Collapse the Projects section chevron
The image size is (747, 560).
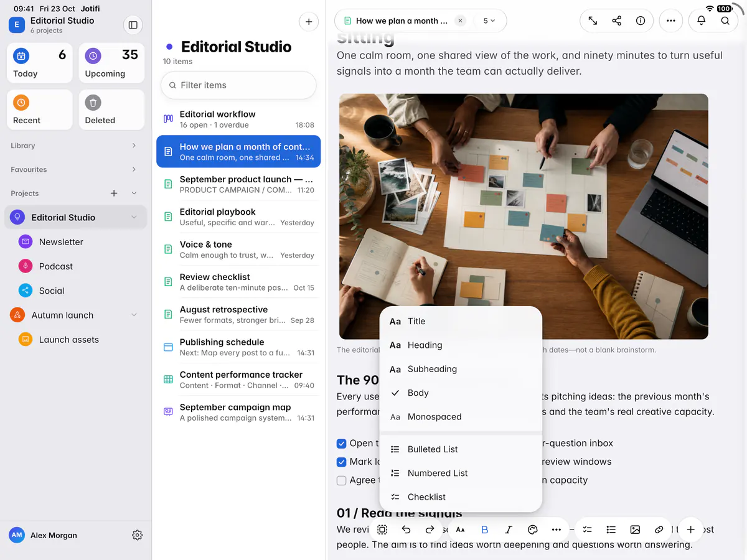pyautogui.click(x=134, y=194)
